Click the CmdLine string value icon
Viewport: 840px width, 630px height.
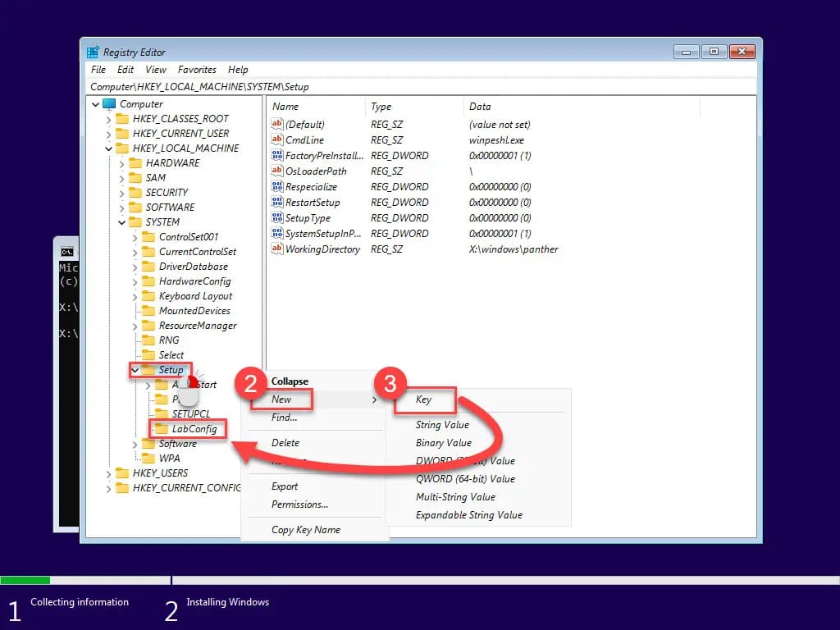[276, 140]
